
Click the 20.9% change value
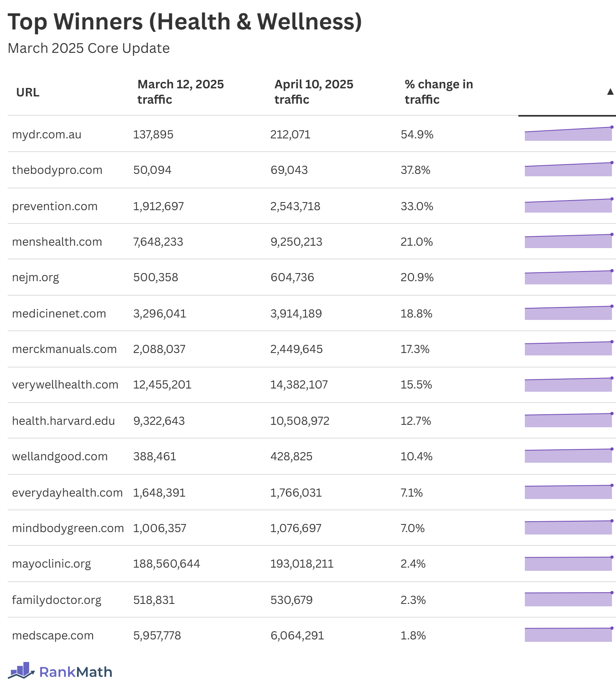[417, 277]
